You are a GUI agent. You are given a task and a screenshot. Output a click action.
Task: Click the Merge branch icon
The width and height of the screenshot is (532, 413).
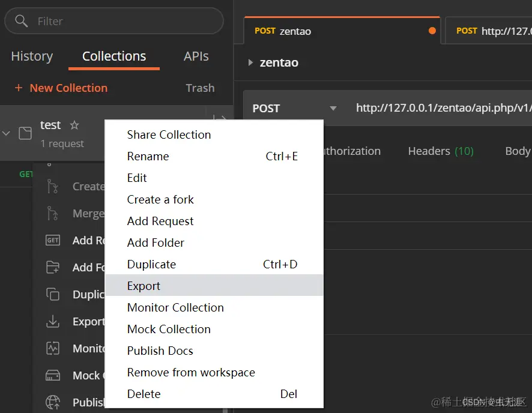pos(52,213)
